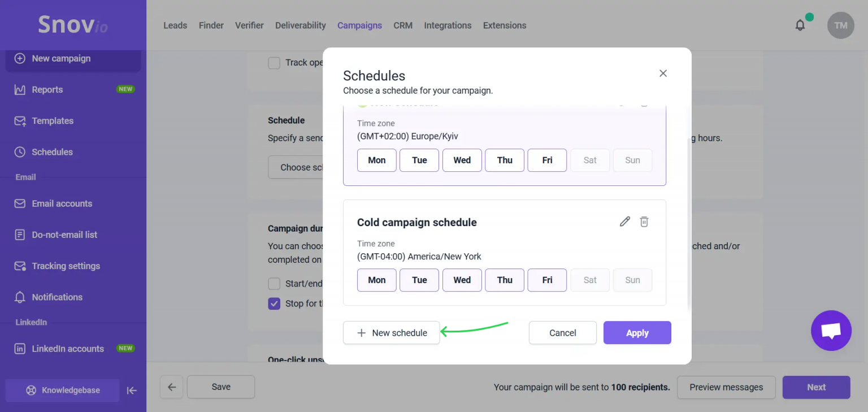Collapse the sidebar with the arrow icon

(132, 391)
